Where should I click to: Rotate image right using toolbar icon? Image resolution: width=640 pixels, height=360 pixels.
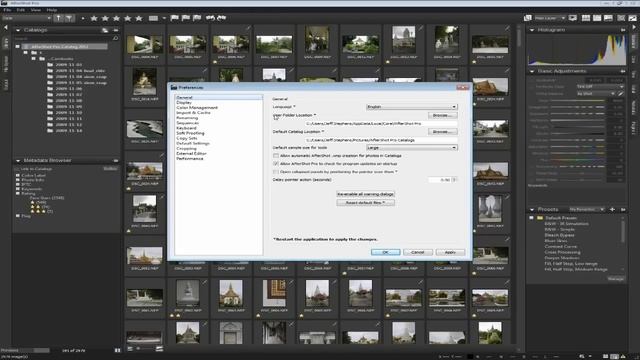pos(222,18)
